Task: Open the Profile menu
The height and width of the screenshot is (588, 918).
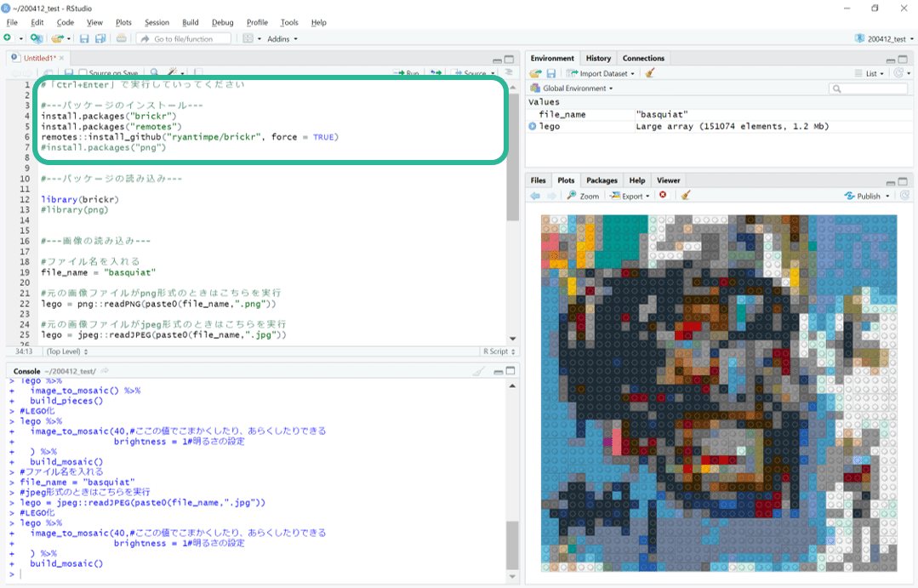Action: pos(257,22)
